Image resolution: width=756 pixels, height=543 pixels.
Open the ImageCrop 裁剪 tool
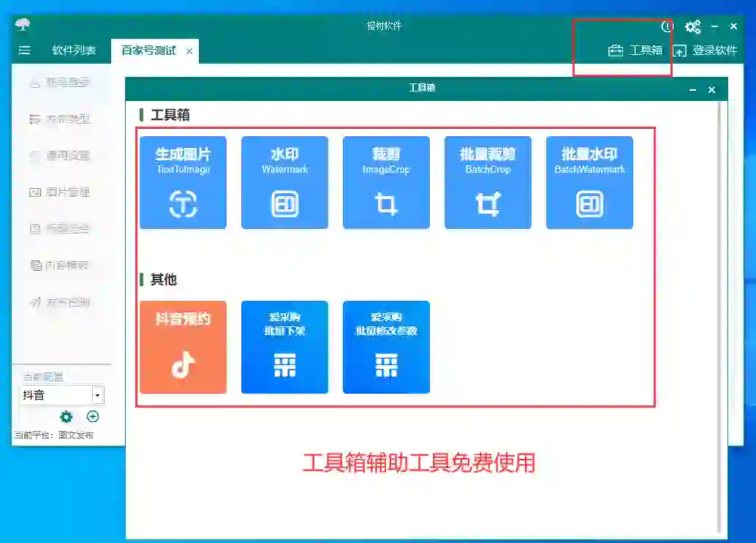point(386,181)
